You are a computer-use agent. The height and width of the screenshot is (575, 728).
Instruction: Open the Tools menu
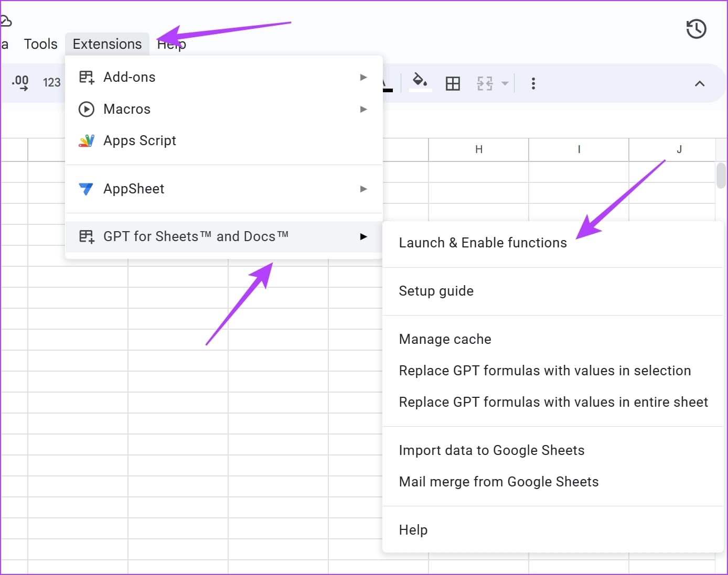tap(40, 44)
